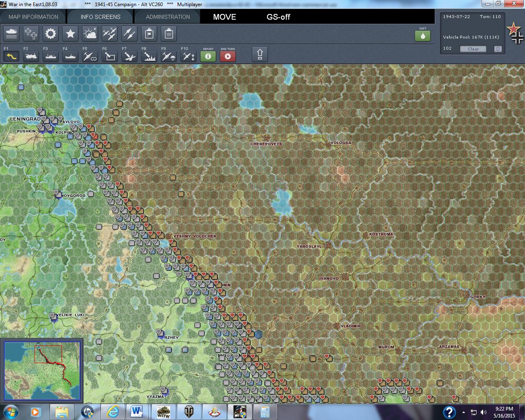
Task: Open Internet Explorer from the taskbar
Action: coord(112,411)
